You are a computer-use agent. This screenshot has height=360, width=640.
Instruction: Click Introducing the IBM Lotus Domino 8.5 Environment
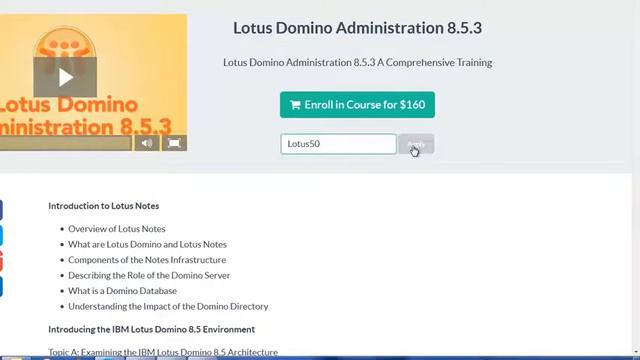[x=151, y=329]
